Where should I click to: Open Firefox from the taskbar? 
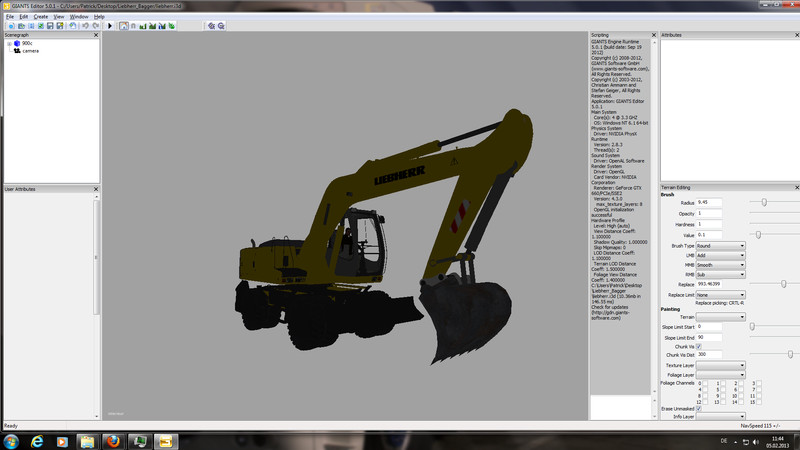click(113, 441)
